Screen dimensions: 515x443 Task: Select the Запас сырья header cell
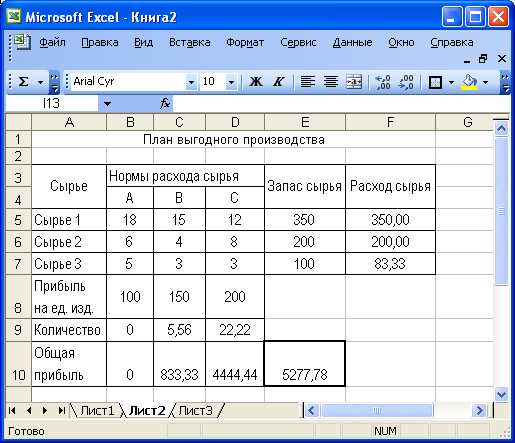305,186
